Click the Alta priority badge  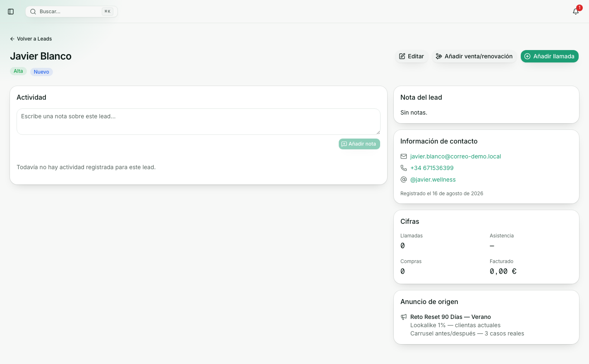[x=18, y=71]
